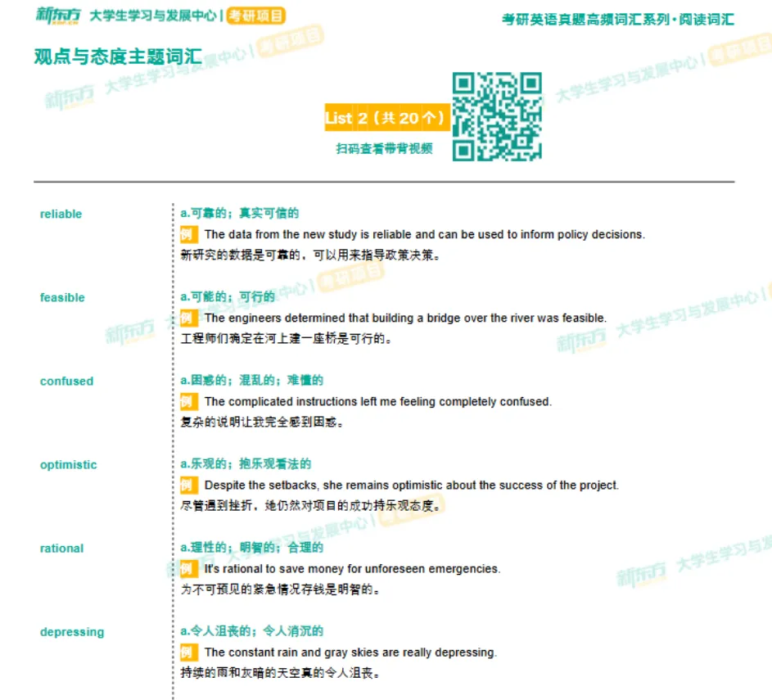Select the word depressing
The image size is (772, 700).
(72, 632)
